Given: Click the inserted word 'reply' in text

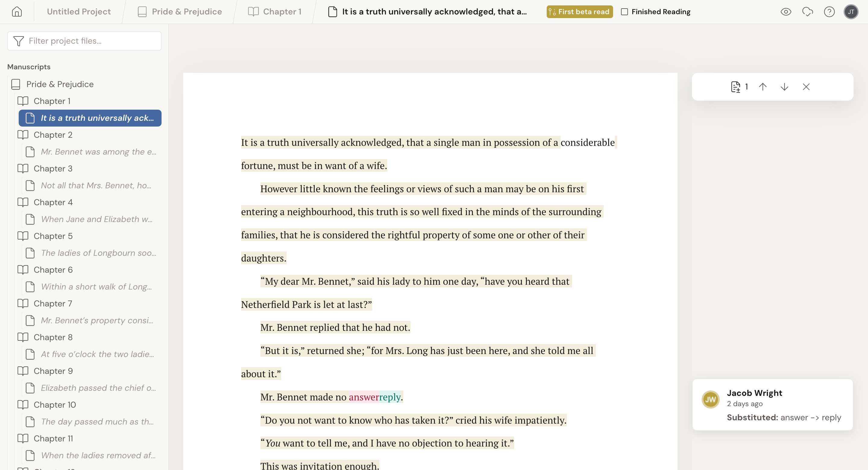Looking at the screenshot, I should [x=390, y=397].
